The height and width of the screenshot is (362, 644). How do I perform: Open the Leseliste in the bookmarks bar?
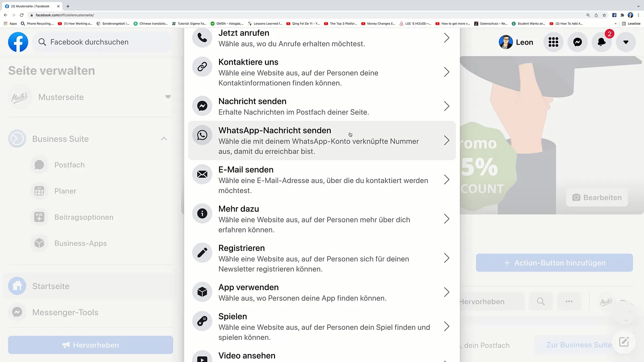tap(631, 23)
